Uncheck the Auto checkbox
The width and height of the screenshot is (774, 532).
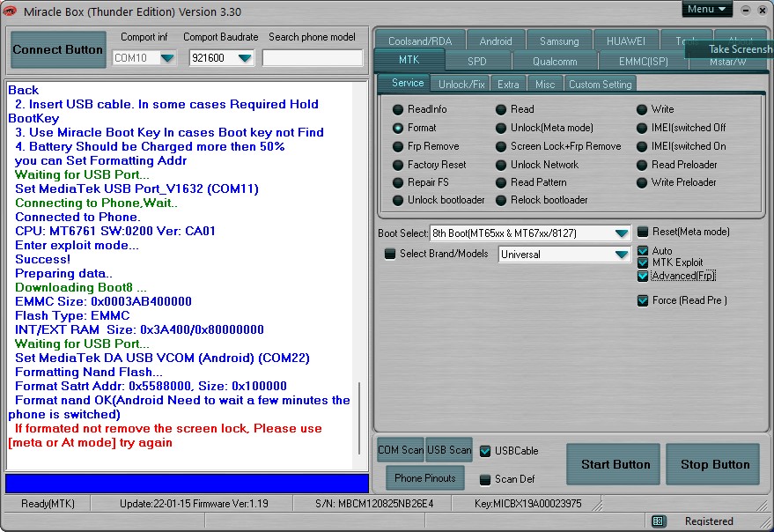tap(643, 250)
